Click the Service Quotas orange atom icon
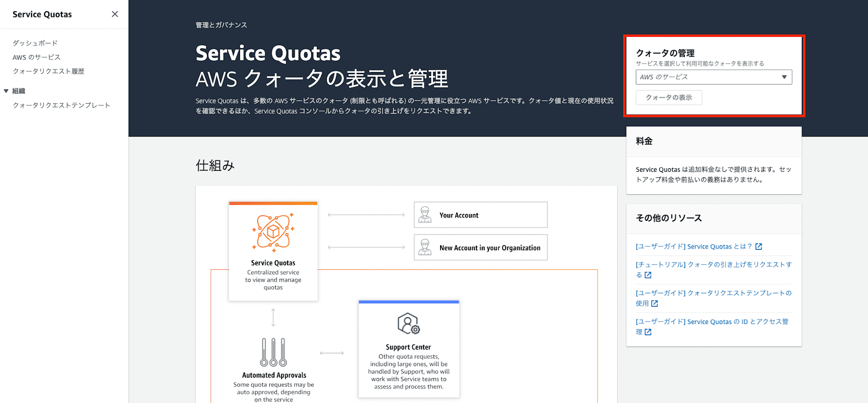 coord(273,232)
